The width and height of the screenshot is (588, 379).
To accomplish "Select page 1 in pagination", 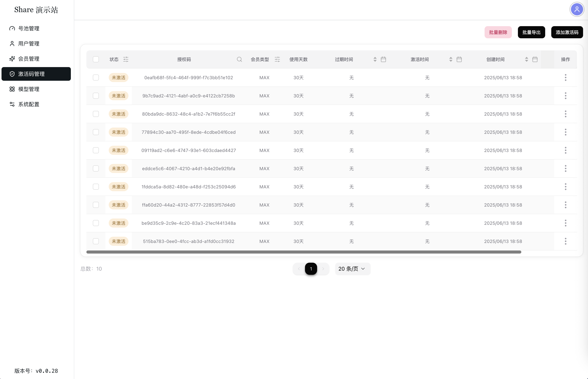I will click(x=311, y=269).
